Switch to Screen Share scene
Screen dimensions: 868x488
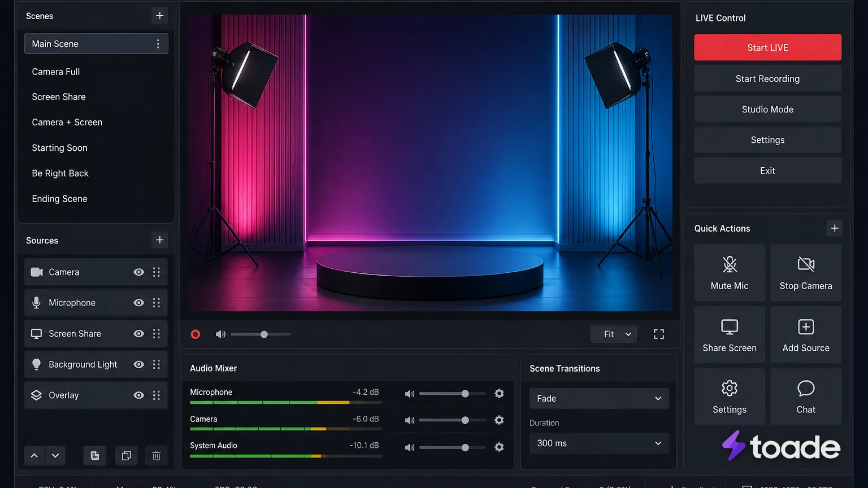(59, 97)
